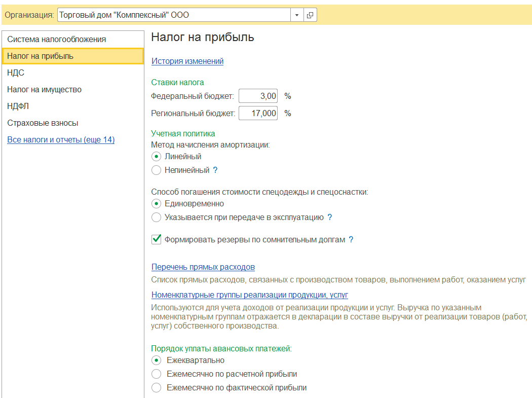Click the open-form icon next to organization field

tap(310, 15)
